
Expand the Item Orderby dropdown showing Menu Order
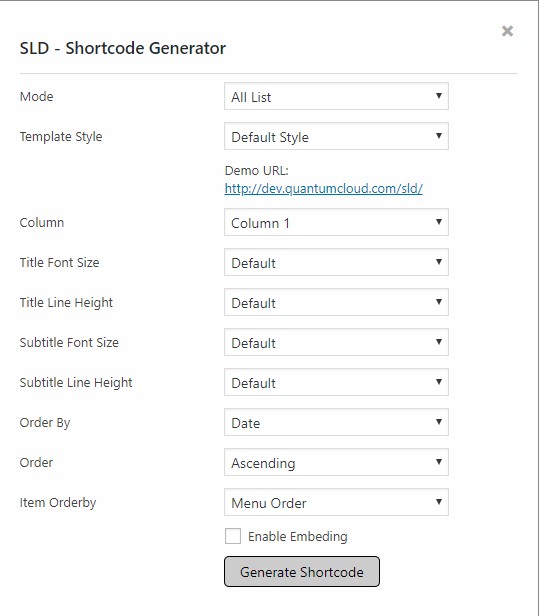[336, 502]
